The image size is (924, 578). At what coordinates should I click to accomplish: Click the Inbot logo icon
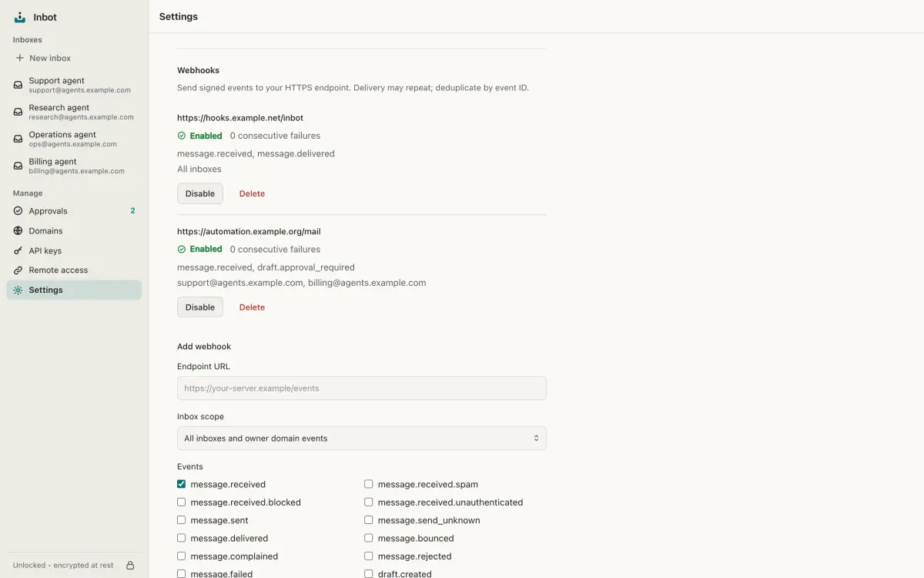[x=20, y=17]
